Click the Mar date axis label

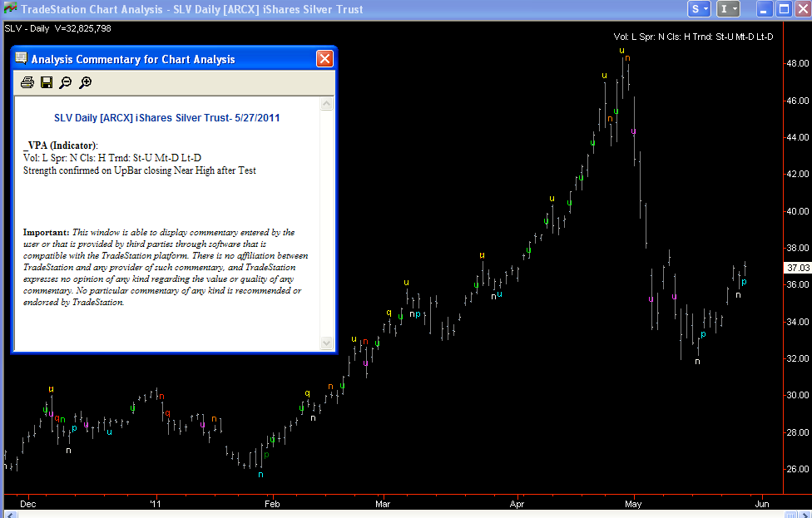point(383,504)
